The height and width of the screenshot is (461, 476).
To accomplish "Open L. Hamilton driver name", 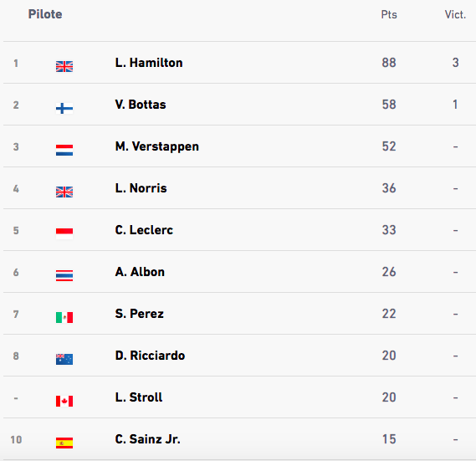I will [x=149, y=63].
